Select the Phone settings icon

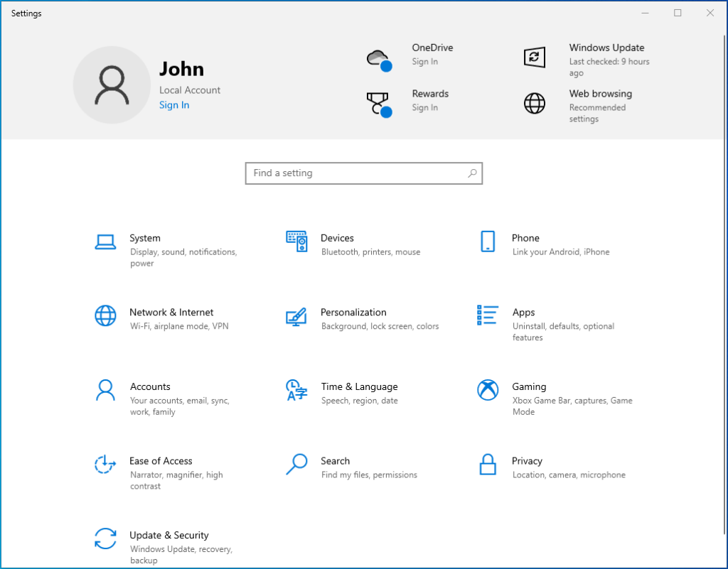pyautogui.click(x=488, y=242)
